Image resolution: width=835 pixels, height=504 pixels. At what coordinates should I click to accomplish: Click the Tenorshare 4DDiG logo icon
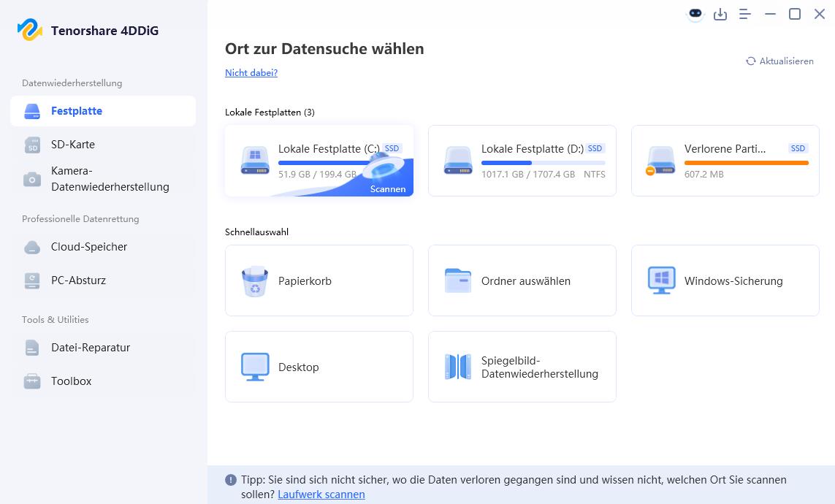[x=30, y=30]
